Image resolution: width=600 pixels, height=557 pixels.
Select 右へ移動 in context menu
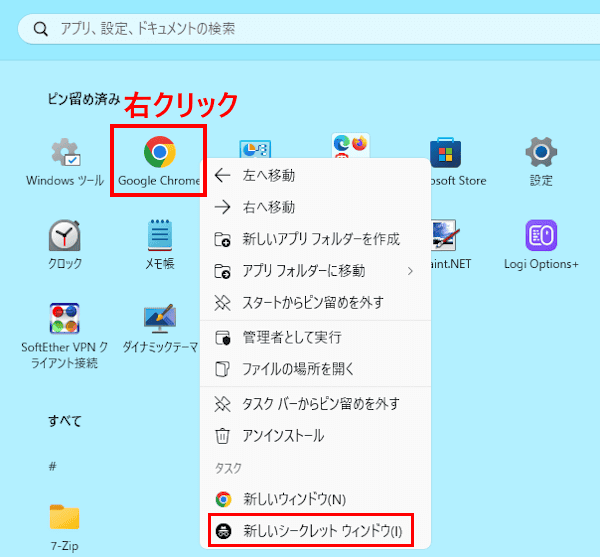click(x=315, y=207)
